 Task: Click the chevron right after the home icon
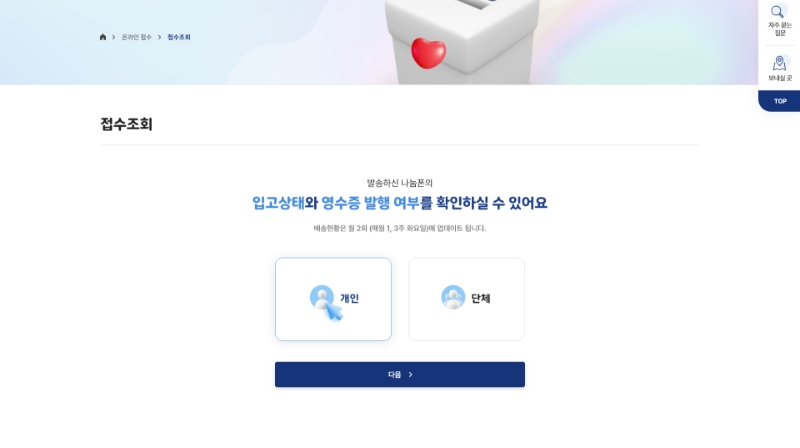[x=113, y=37]
